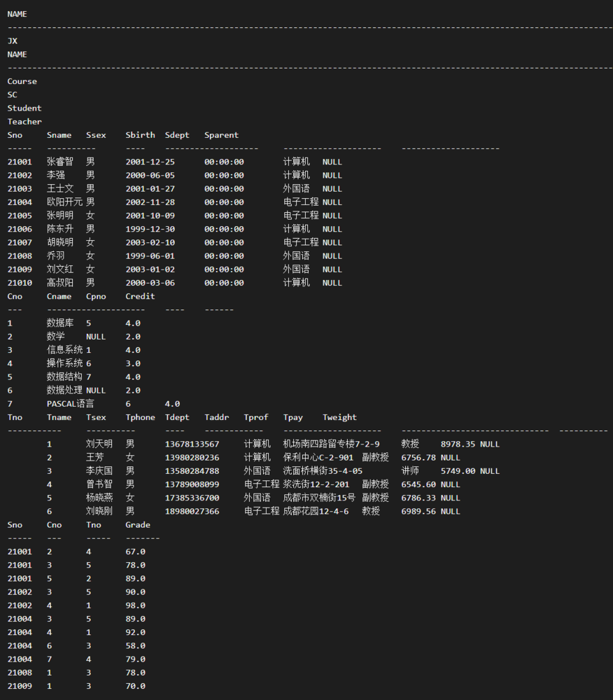613x700 pixels.
Task: Click course name 数学
Action: click(x=56, y=336)
